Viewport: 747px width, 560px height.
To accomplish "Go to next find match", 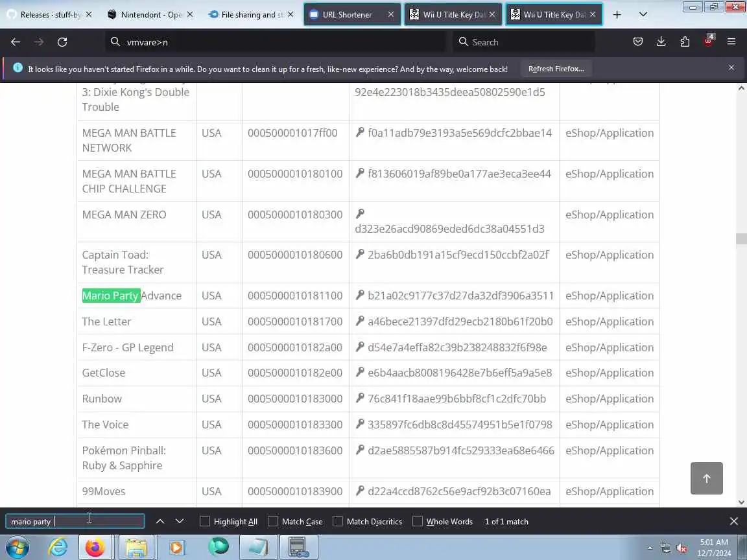I will point(180,521).
